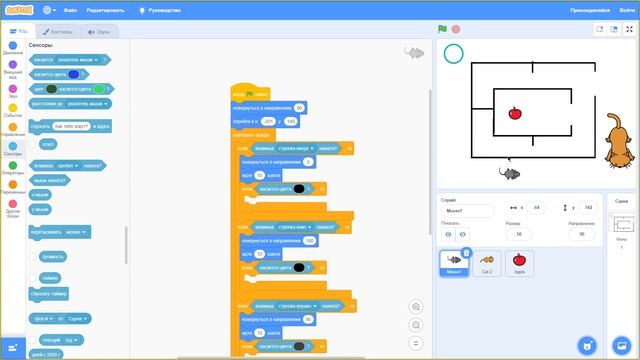Open стрелка вверх key dropdown in script
This screenshot has width=640, height=360.
pyautogui.click(x=296, y=148)
